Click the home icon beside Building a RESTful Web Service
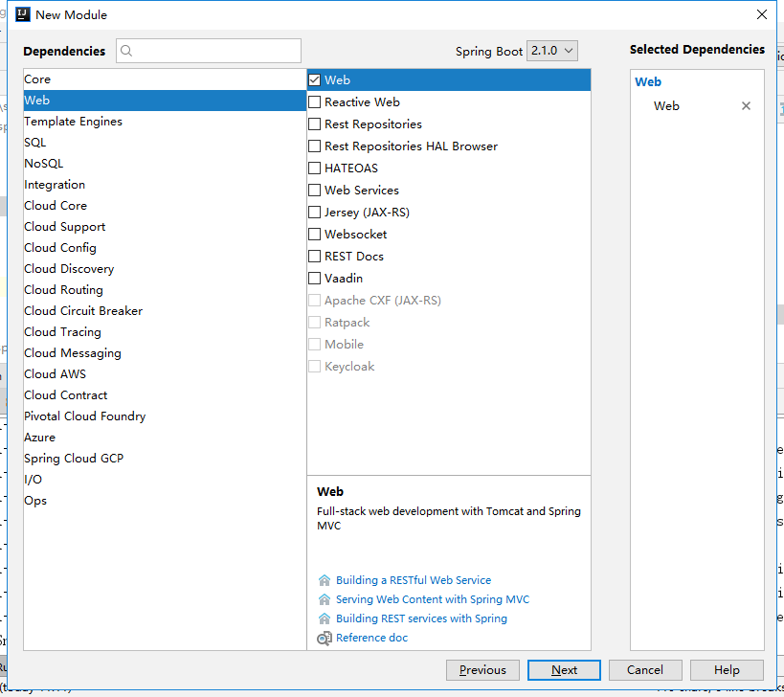 (x=324, y=580)
